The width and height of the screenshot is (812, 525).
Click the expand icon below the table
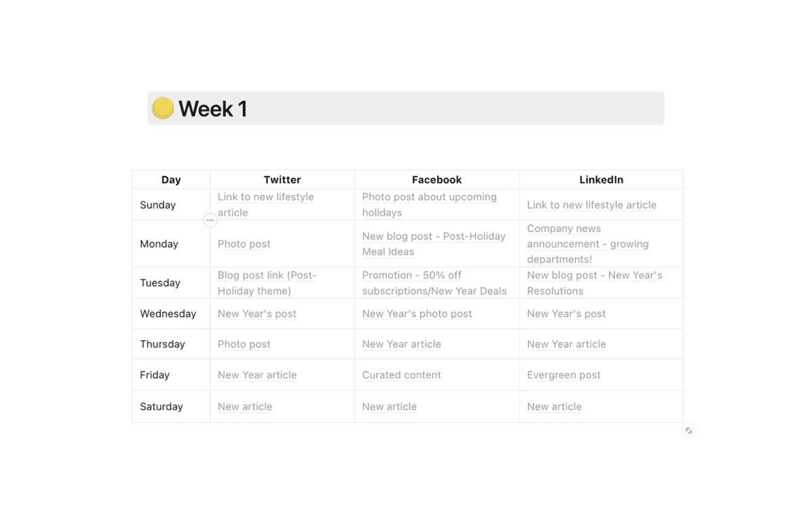tap(688, 430)
